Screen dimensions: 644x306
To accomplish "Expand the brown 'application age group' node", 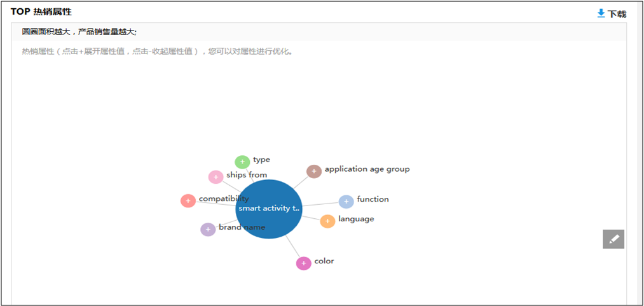I will point(314,171).
